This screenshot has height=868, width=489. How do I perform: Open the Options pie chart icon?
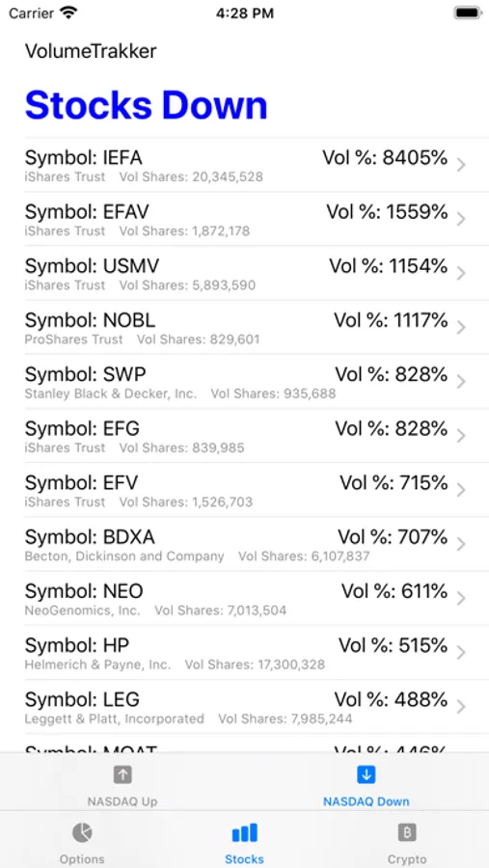82,832
